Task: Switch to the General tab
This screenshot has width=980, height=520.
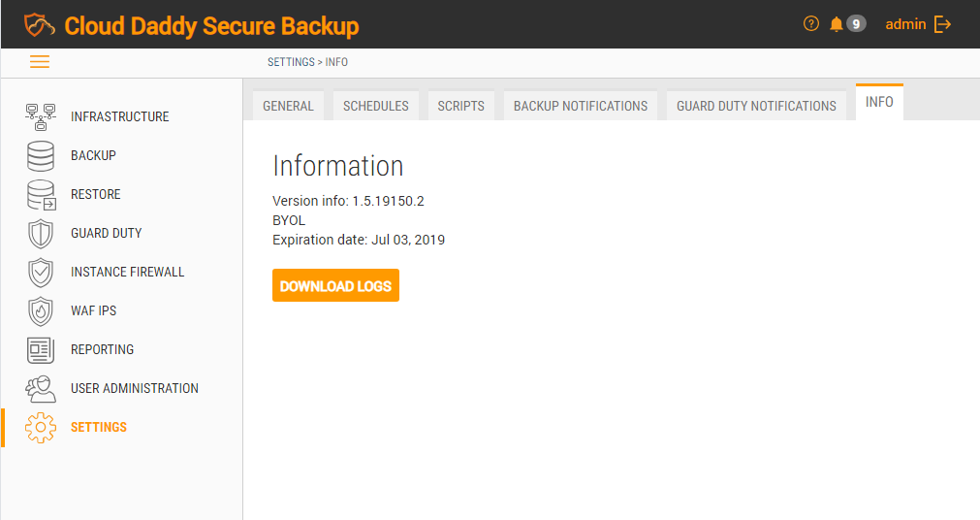Action: (x=288, y=106)
